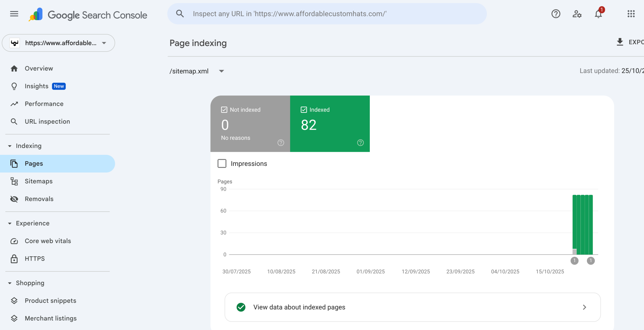This screenshot has height=330, width=644.
Task: Open Product snippets report
Action: click(x=50, y=300)
